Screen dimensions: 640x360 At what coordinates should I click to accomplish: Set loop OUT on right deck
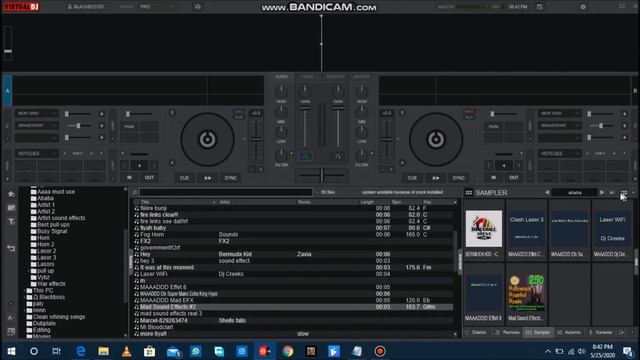513,178
